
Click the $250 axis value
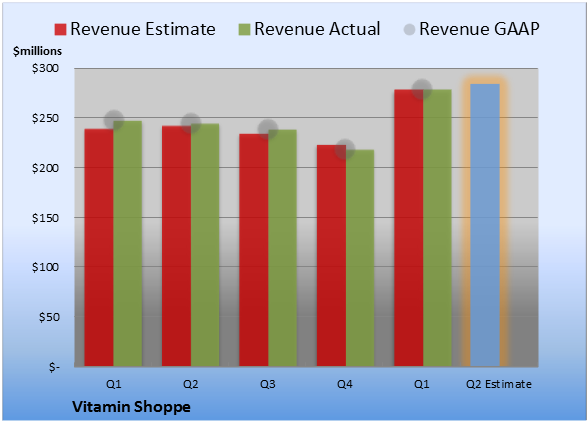coord(45,118)
